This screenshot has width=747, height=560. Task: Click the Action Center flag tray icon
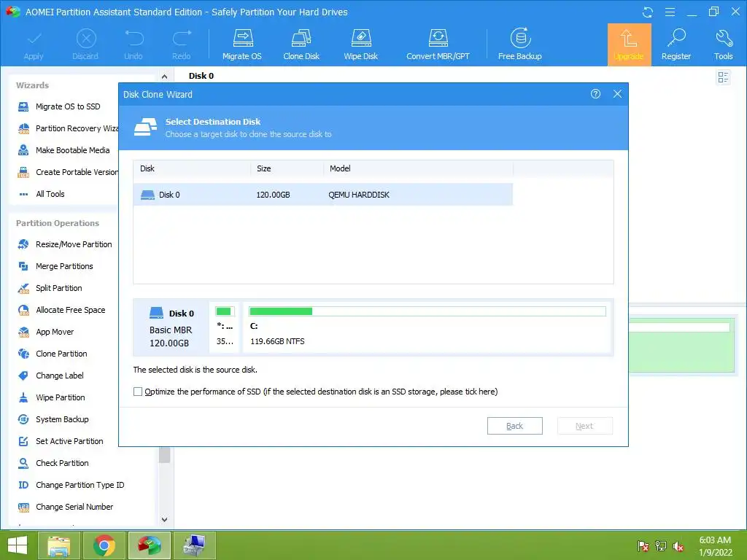643,546
